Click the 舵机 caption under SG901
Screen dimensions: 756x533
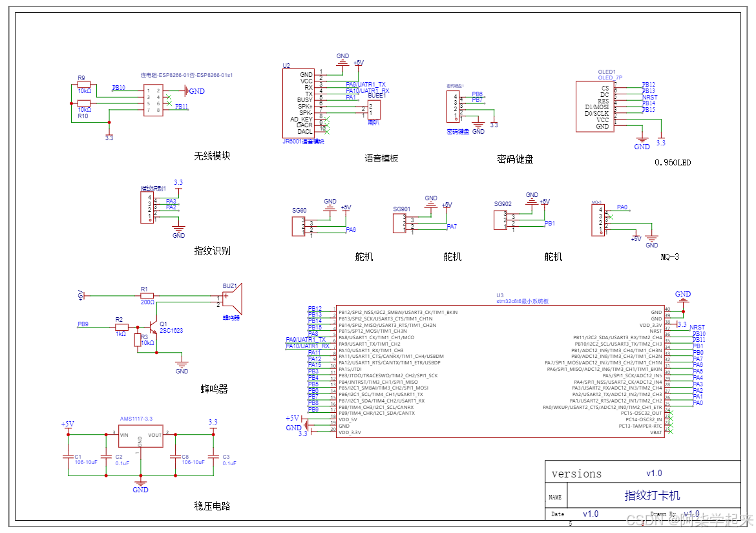[452, 257]
